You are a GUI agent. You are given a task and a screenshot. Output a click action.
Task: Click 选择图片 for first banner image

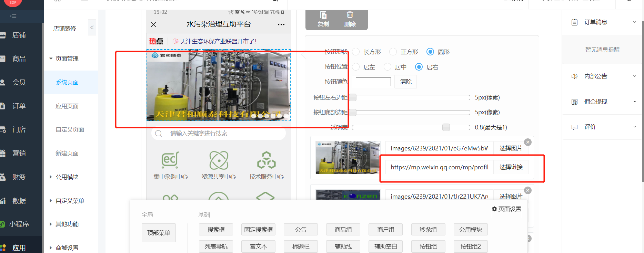(x=511, y=148)
